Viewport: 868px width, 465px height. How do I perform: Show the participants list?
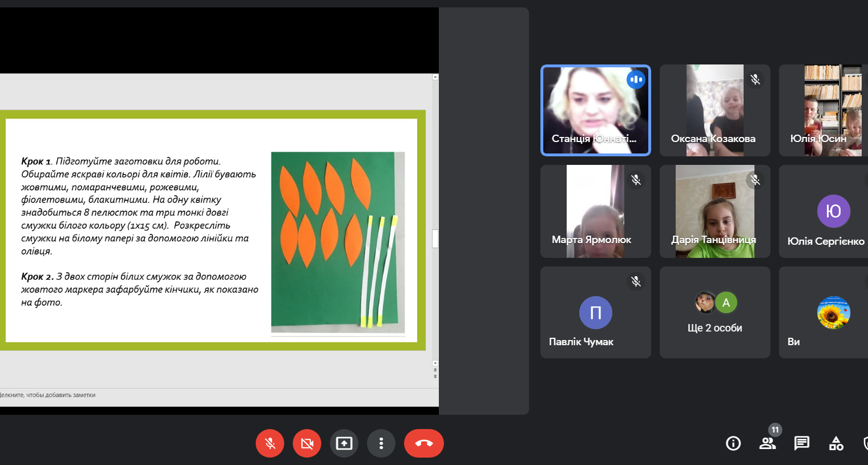[768, 443]
